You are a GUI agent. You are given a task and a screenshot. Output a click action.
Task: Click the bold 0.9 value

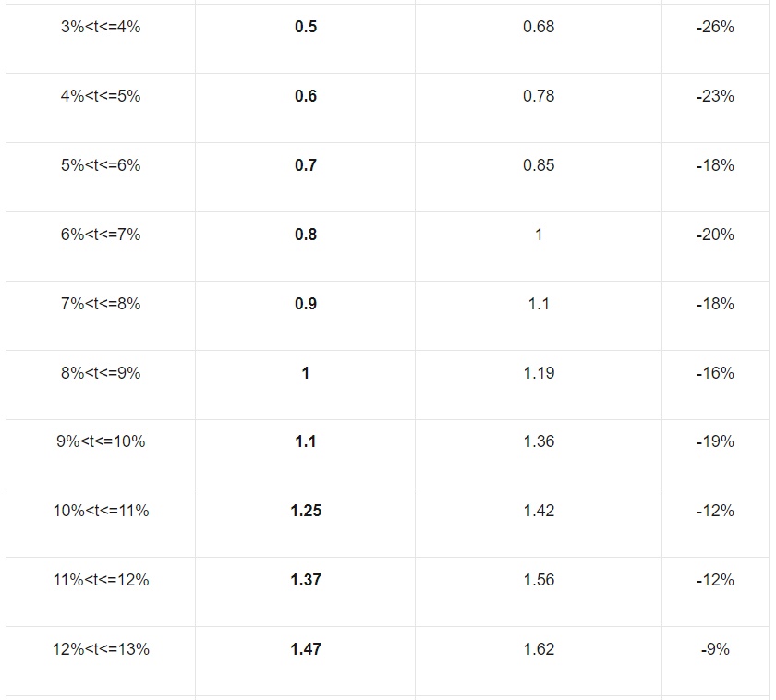tap(306, 304)
